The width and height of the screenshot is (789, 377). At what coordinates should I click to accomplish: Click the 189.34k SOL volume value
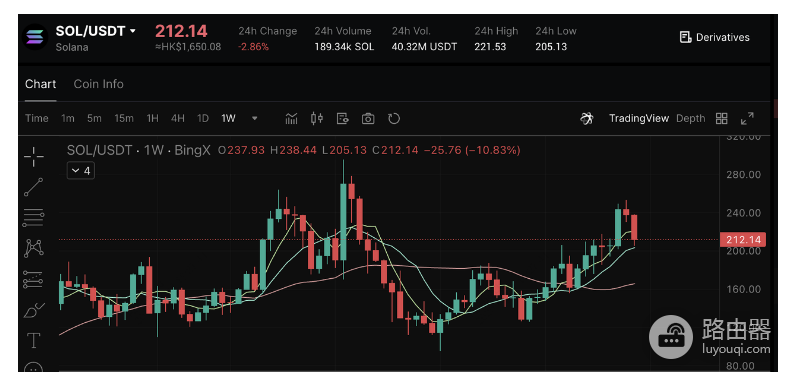tap(344, 47)
